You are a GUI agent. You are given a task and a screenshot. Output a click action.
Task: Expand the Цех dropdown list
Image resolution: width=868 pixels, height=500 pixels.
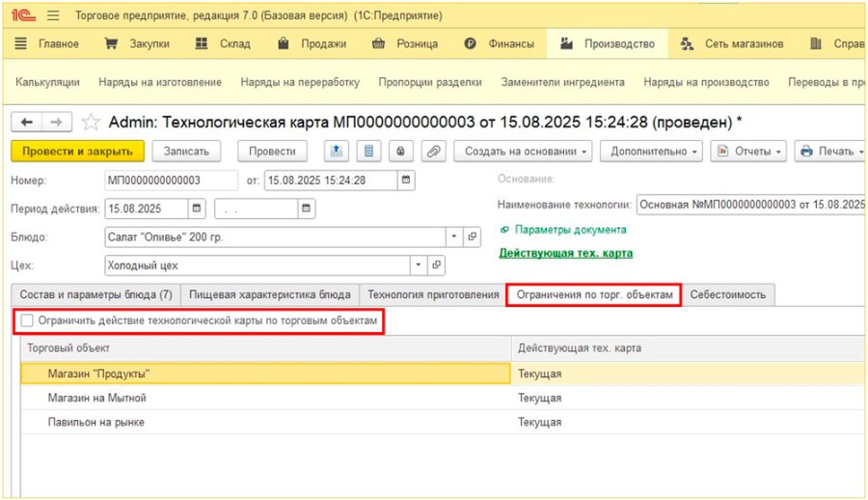[x=419, y=265]
